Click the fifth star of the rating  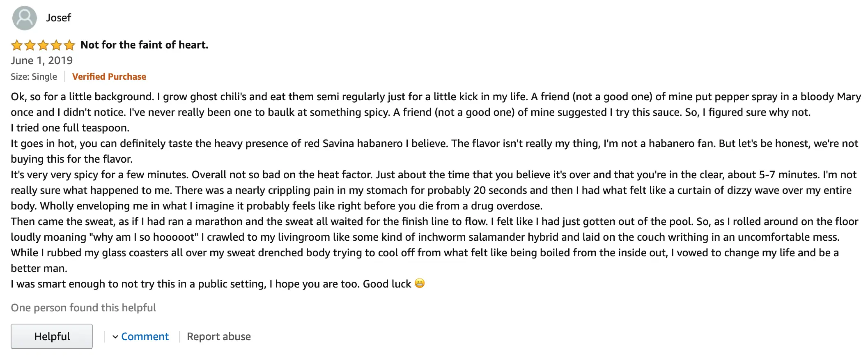pyautogui.click(x=69, y=45)
